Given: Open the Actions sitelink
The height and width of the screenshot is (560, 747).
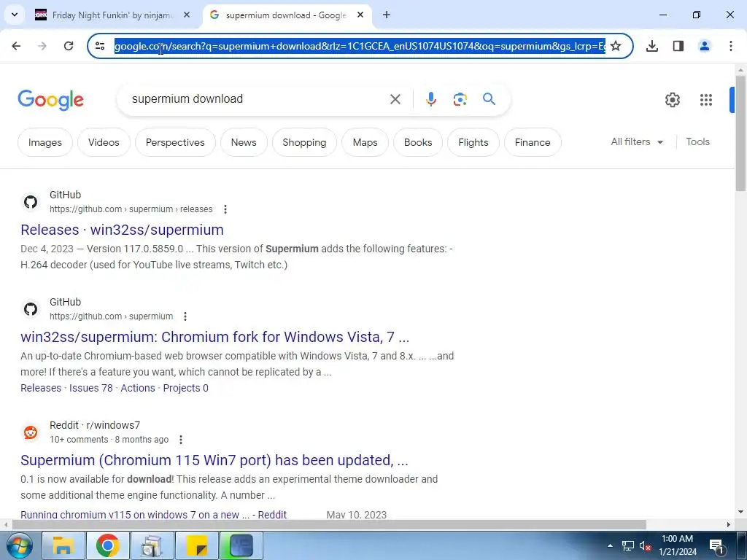Looking at the screenshot, I should coord(138,388).
